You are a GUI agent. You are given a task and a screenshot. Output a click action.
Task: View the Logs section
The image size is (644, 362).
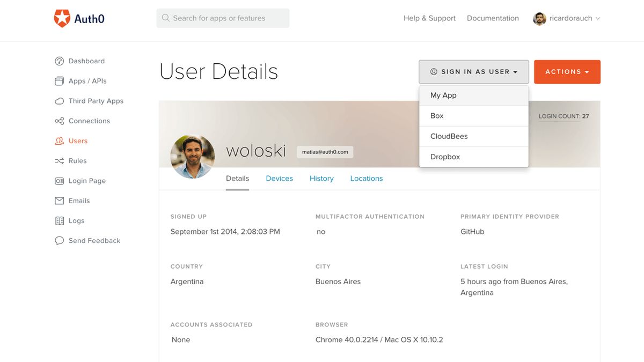tap(76, 220)
